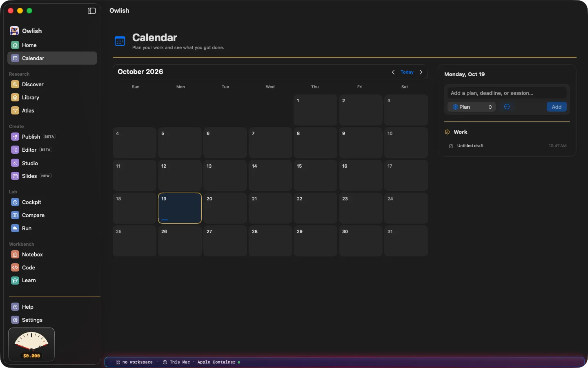
Task: Select October 5 day cell
Action: [x=180, y=143]
